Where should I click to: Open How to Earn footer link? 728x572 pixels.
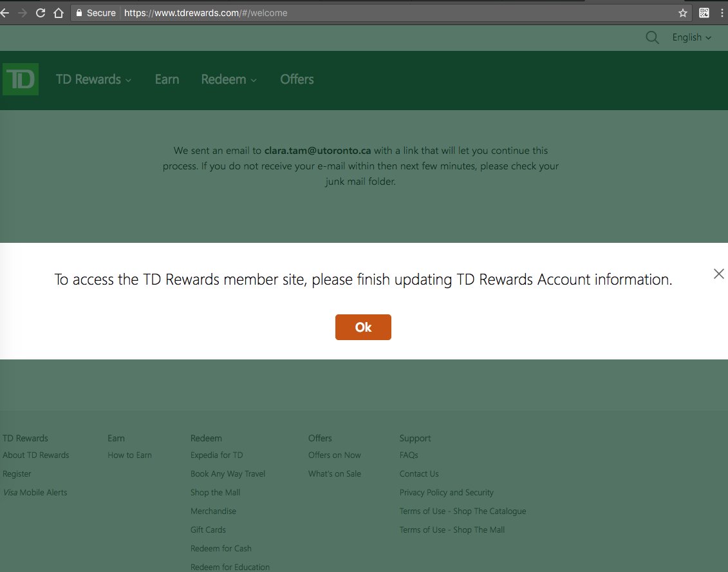[129, 455]
